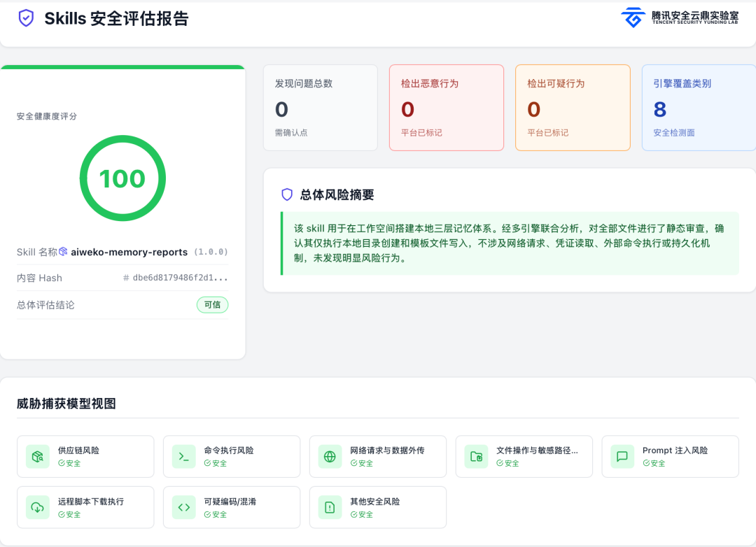Click the 供应链风险 package icon
This screenshot has width=756, height=547.
(38, 456)
